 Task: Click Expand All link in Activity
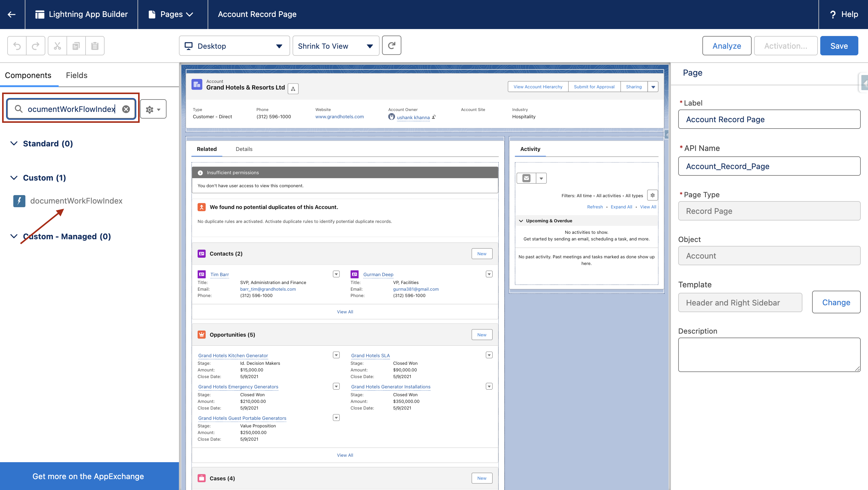click(x=621, y=207)
